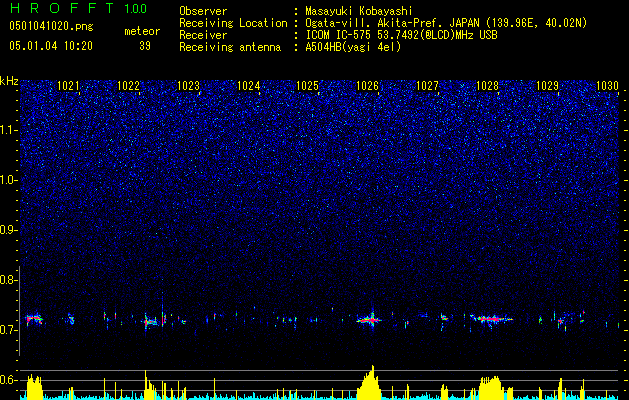Click the Observer field label
Viewport: 629px width, 400px height.
point(203,11)
